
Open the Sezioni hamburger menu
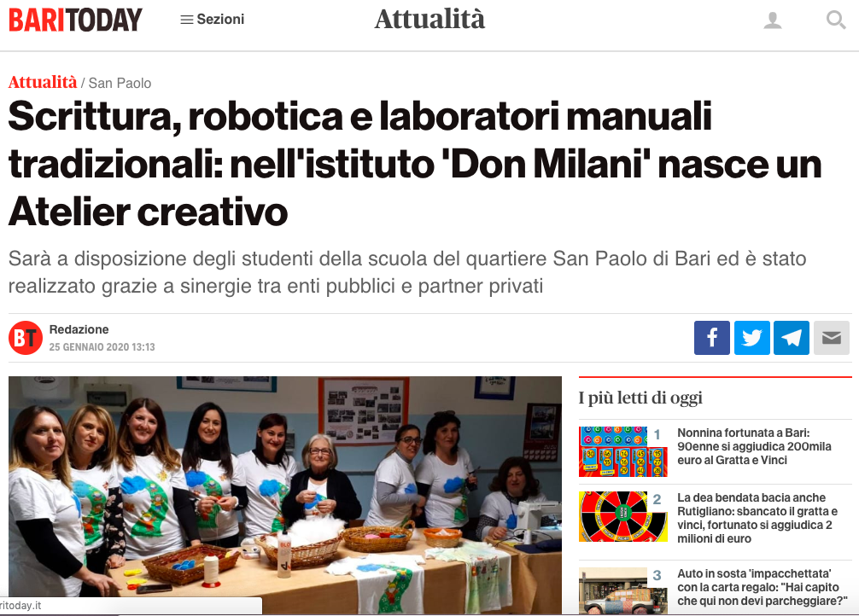(x=212, y=19)
